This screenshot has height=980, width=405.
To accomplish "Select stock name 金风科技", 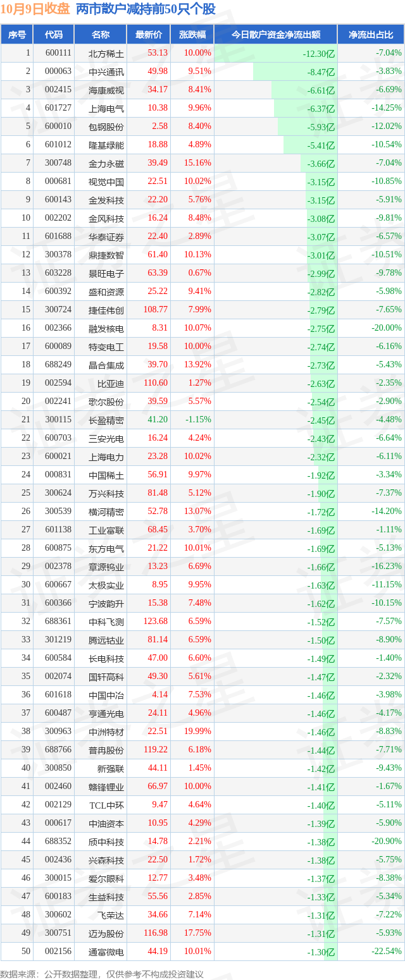I will pos(106,218).
